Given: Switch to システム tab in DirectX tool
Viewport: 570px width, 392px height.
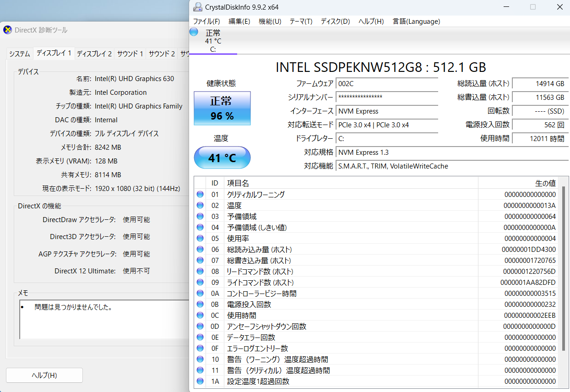Looking at the screenshot, I should (20, 54).
